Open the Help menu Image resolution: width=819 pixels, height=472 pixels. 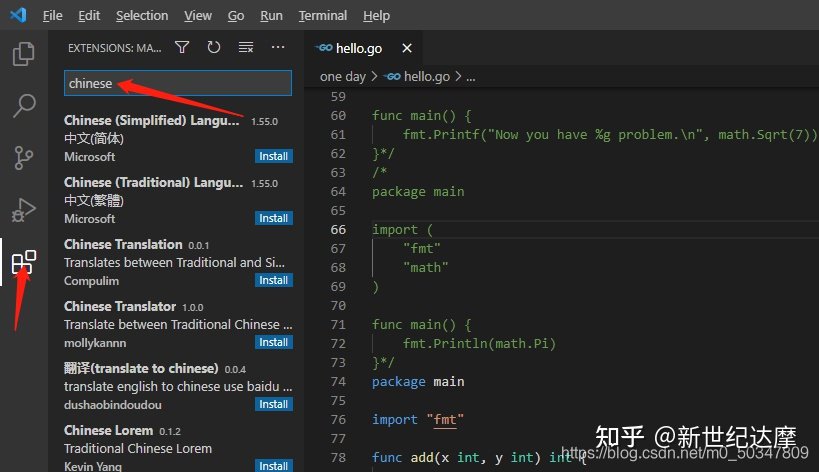[x=377, y=16]
